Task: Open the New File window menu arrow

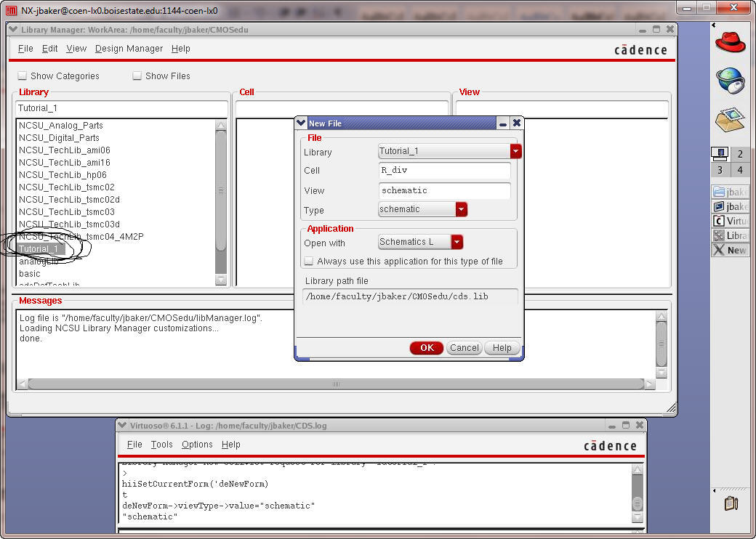Action: coord(302,123)
